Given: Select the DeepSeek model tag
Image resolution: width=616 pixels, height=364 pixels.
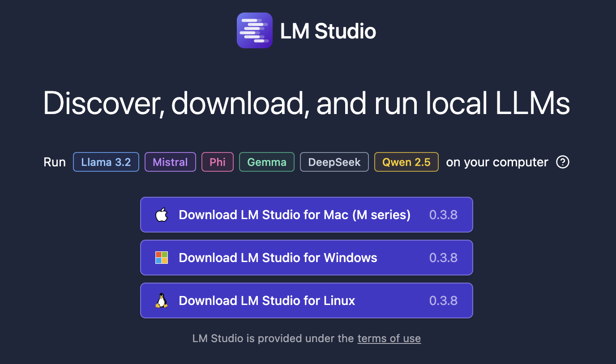Looking at the screenshot, I should click(334, 162).
